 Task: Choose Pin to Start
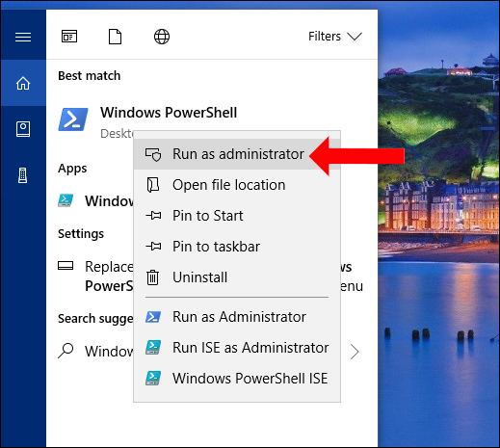[237, 216]
